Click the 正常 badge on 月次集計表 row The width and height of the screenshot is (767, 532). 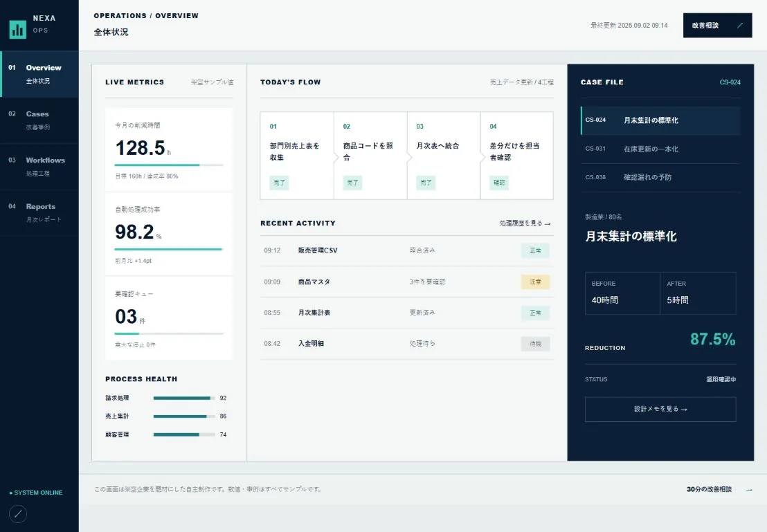point(535,313)
